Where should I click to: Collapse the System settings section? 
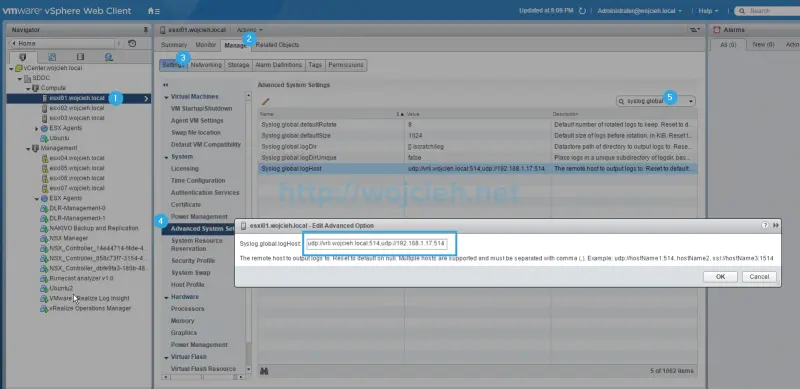[166, 157]
